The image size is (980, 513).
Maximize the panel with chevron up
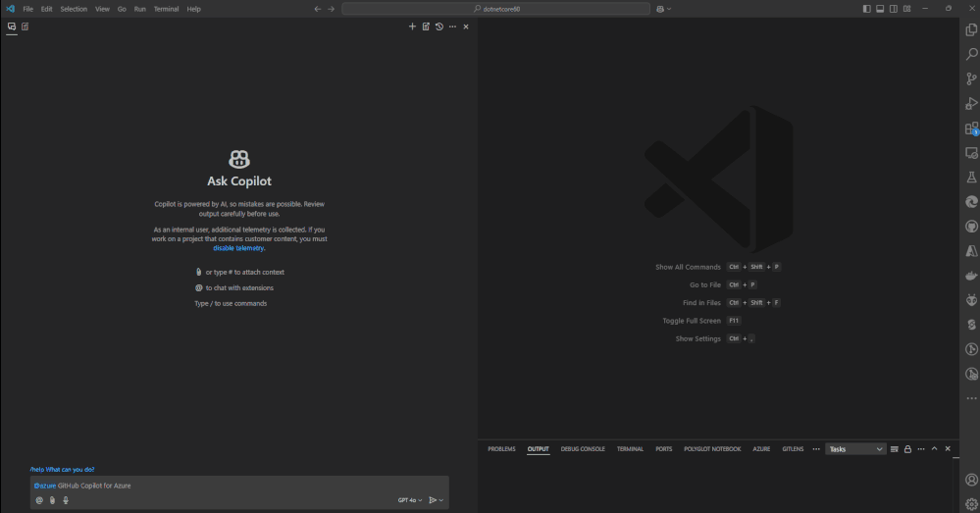click(934, 448)
